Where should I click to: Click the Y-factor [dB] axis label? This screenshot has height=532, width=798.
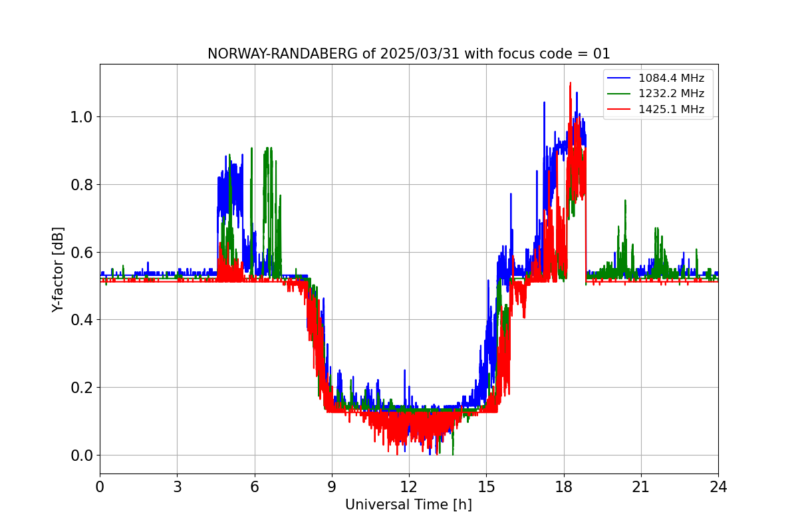tap(59, 269)
